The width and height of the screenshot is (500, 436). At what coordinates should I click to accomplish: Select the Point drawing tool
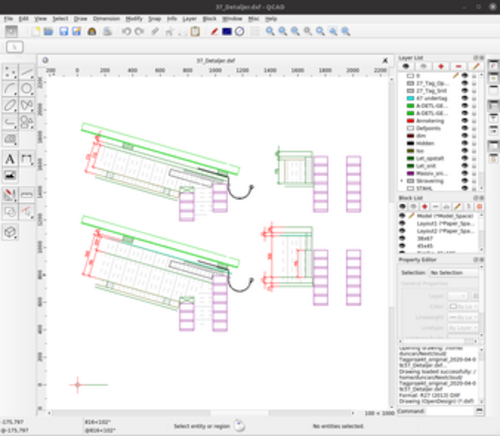[10, 72]
